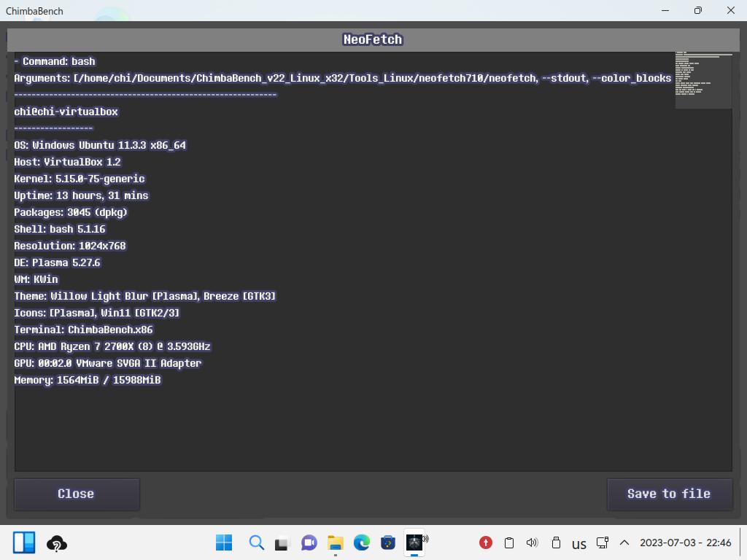Image resolution: width=747 pixels, height=560 pixels.
Task: Switch the 'us' keyboard layout indicator
Action: tap(578, 544)
